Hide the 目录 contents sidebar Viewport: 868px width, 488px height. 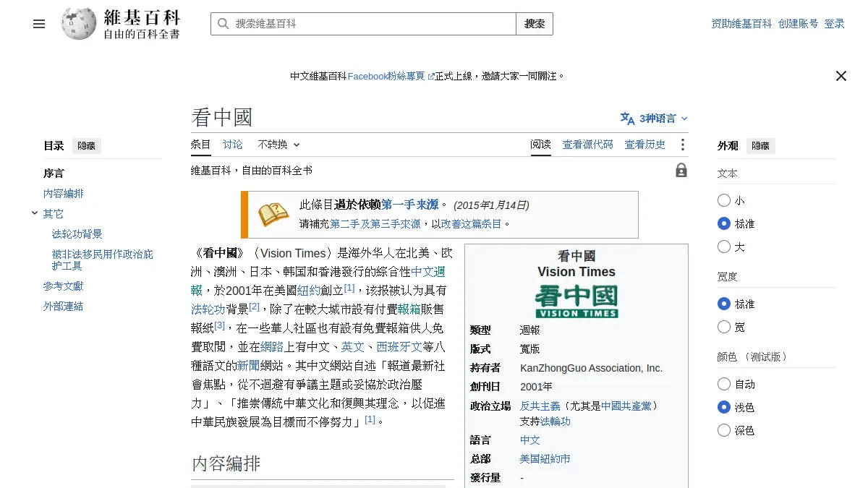click(x=86, y=145)
